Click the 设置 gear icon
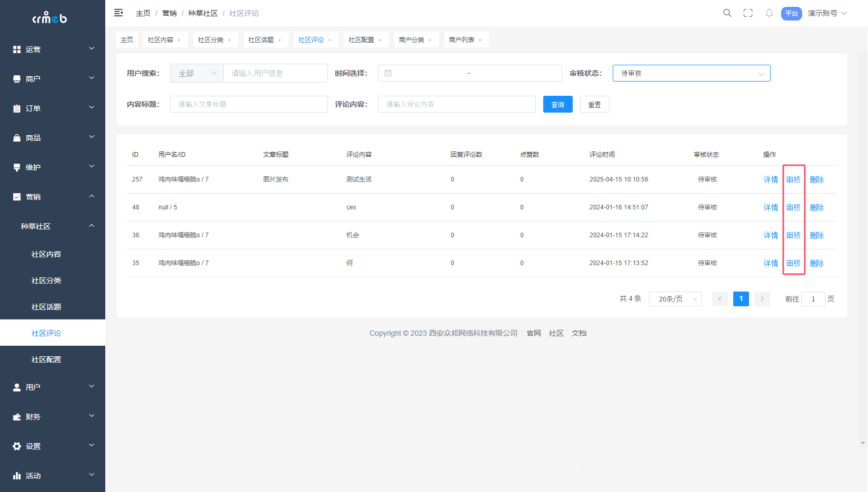This screenshot has height=492, width=868. point(17,446)
